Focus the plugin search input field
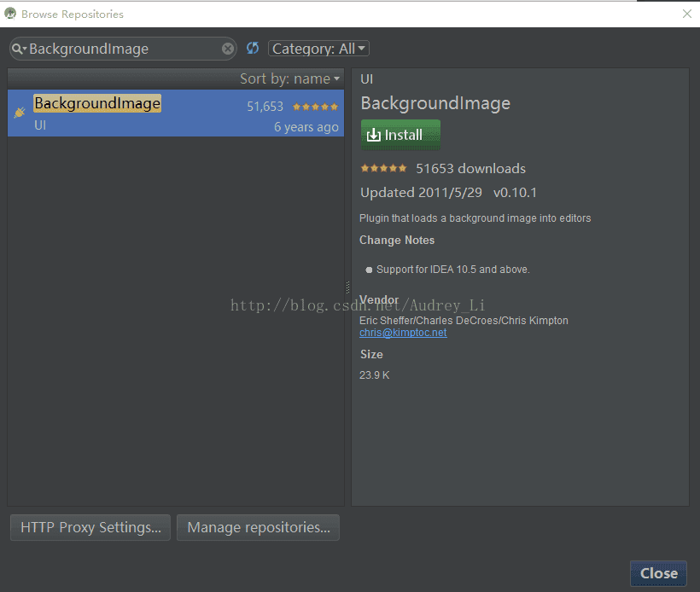The width and height of the screenshot is (700, 592). [x=124, y=49]
